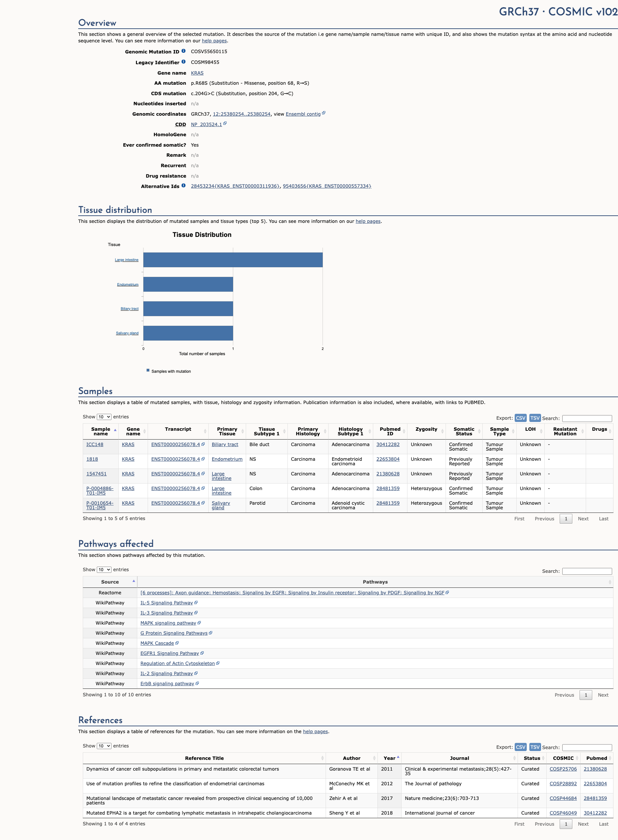The height and width of the screenshot is (840, 618).
Task: Click the Large intestine bar in chart
Action: [233, 260]
